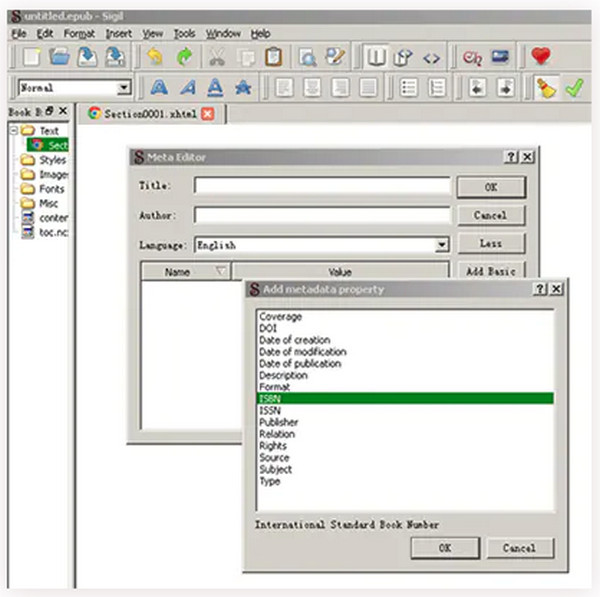The image size is (600, 597).
Task: Click the Meta Editor help question button
Action: coord(511,157)
